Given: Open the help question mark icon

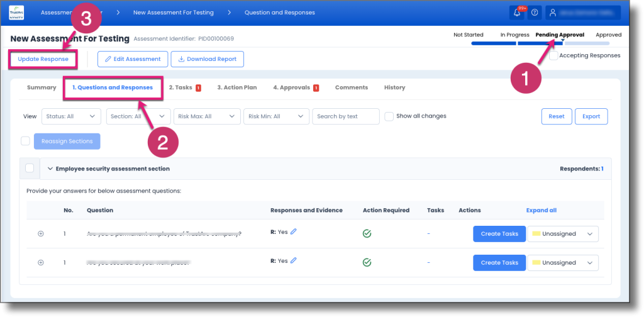Looking at the screenshot, I should click(535, 13).
